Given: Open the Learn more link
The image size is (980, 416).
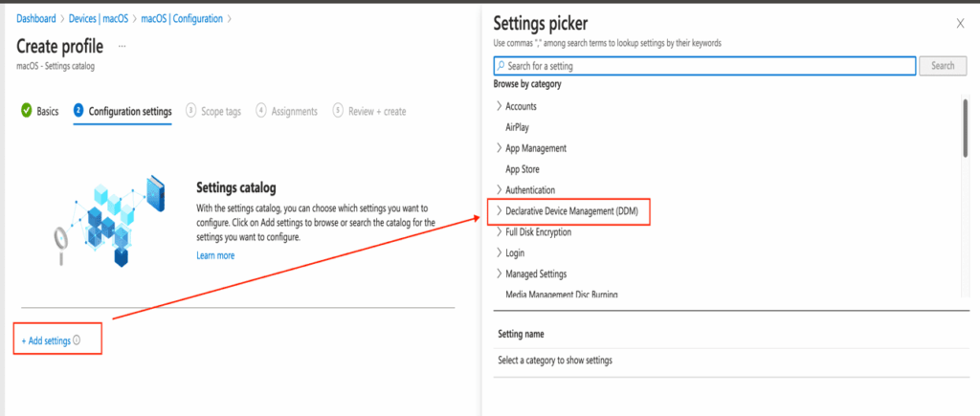Looking at the screenshot, I should 215,255.
